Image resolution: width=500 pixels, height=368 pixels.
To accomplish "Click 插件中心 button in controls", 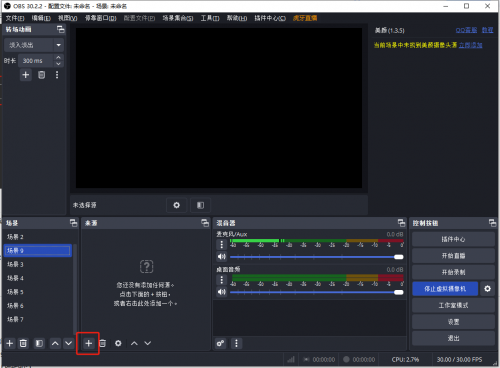I will (x=453, y=239).
